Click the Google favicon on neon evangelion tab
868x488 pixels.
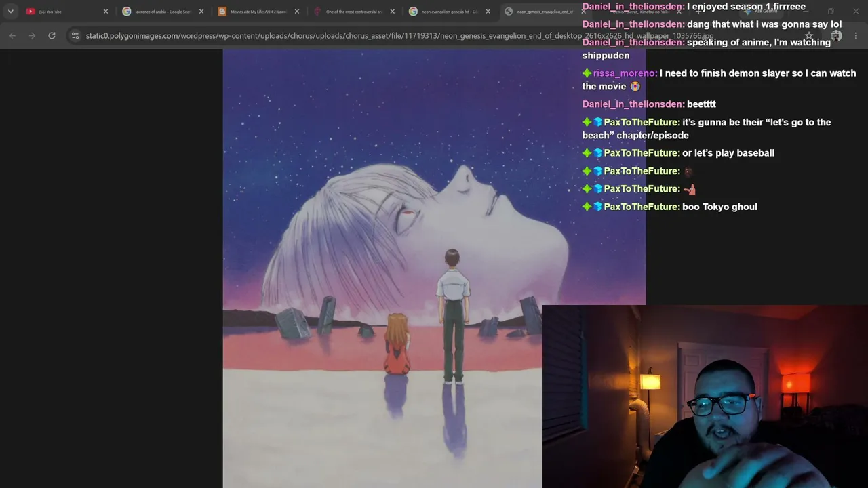tap(414, 12)
